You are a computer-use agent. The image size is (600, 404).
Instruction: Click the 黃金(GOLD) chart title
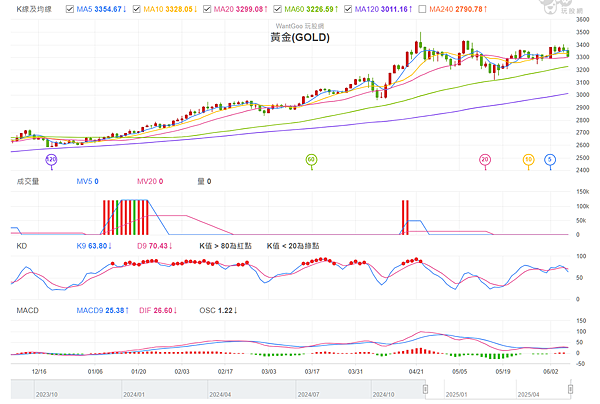point(300,37)
